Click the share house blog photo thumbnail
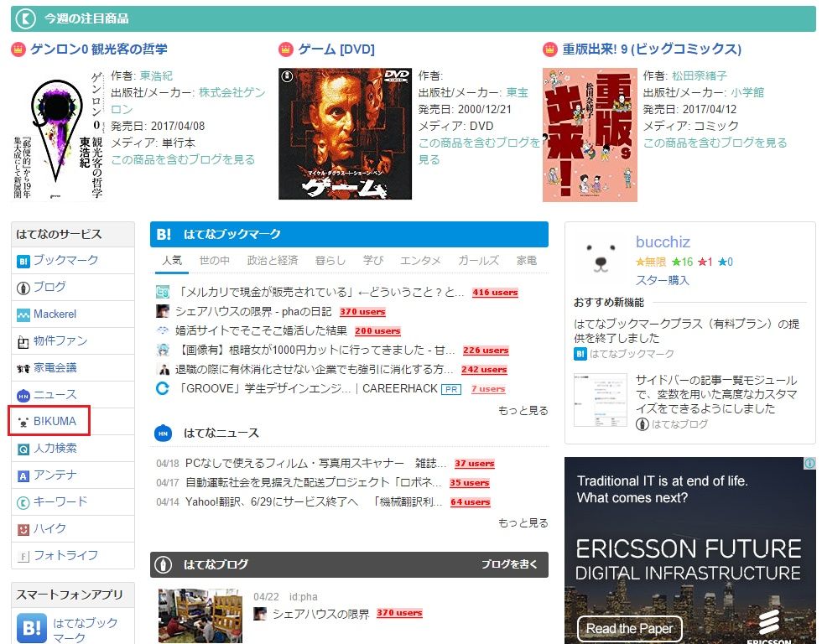Image resolution: width=822 pixels, height=644 pixels. click(x=200, y=616)
